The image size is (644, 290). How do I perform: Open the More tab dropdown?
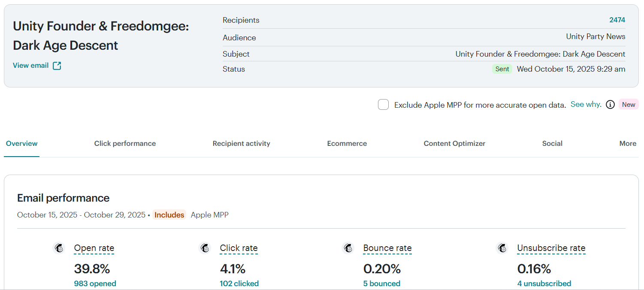[x=628, y=144]
